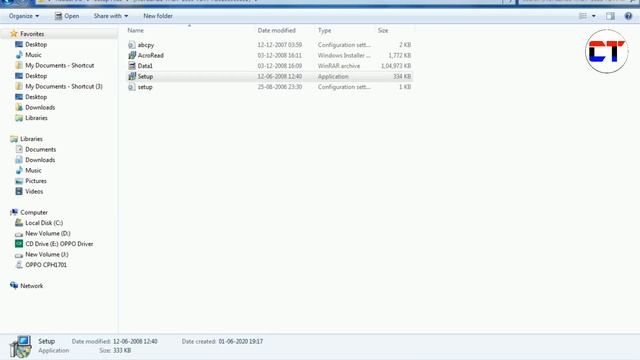This screenshot has width=640, height=360.
Task: Open the view options dropdown arrow
Action: tap(593, 16)
